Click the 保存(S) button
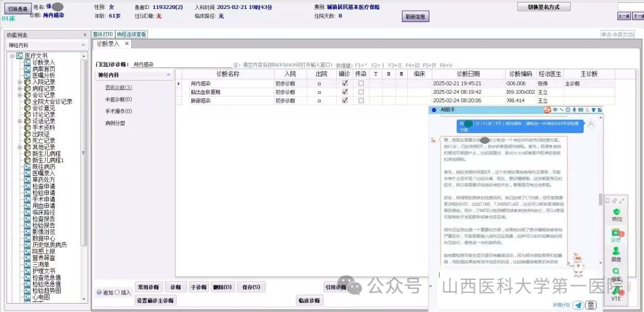 tap(249, 287)
